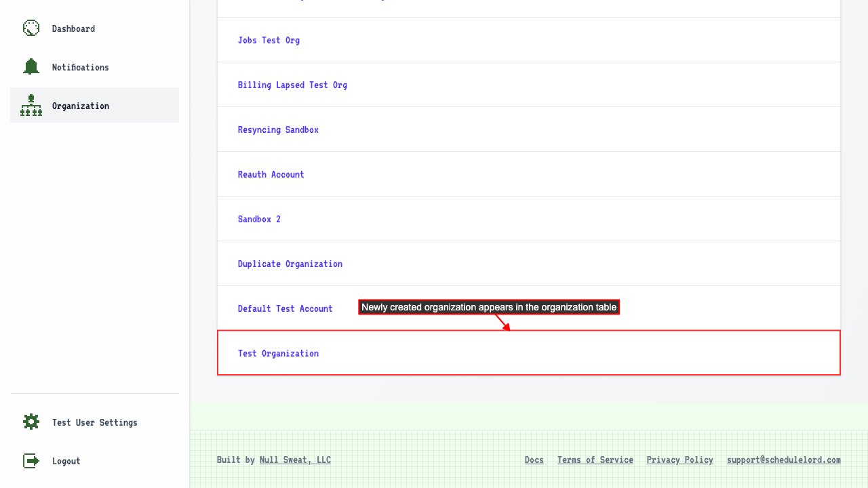Open the Duplicate Organization entry
Image resolution: width=868 pixels, height=488 pixels.
point(290,264)
